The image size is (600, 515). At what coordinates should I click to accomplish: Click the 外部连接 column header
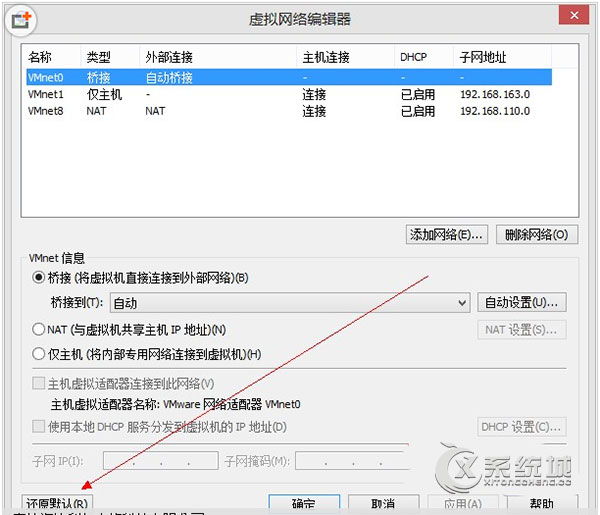218,57
